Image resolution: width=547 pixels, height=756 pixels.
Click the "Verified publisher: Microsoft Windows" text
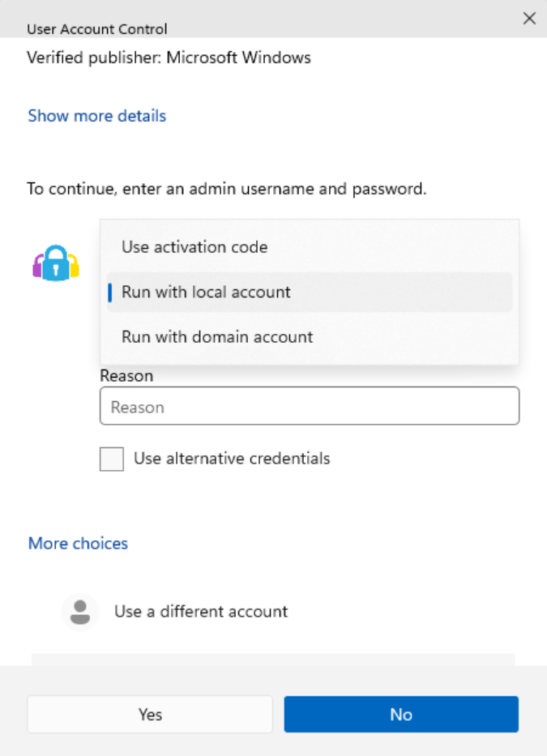pos(169,58)
